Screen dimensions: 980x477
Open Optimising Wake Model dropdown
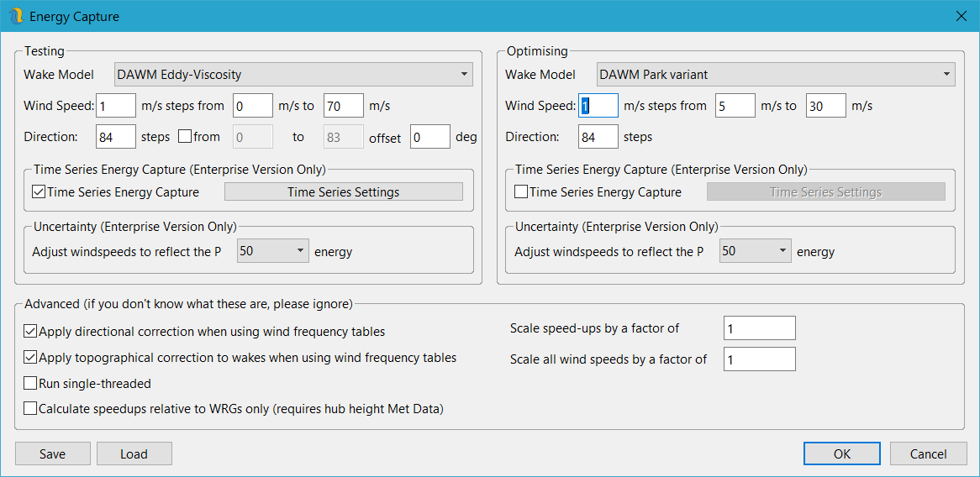click(x=775, y=75)
